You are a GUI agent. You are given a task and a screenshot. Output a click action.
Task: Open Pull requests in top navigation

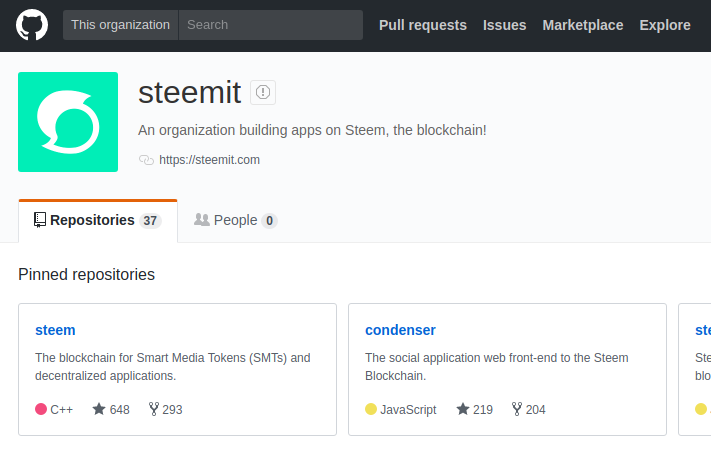pos(423,25)
